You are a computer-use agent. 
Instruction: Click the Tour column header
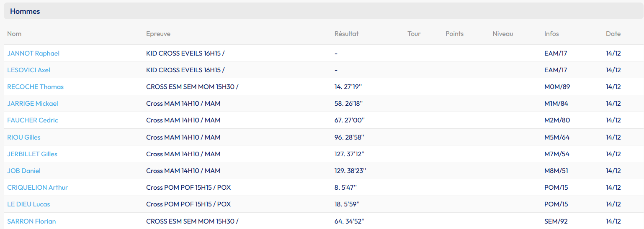coord(414,34)
